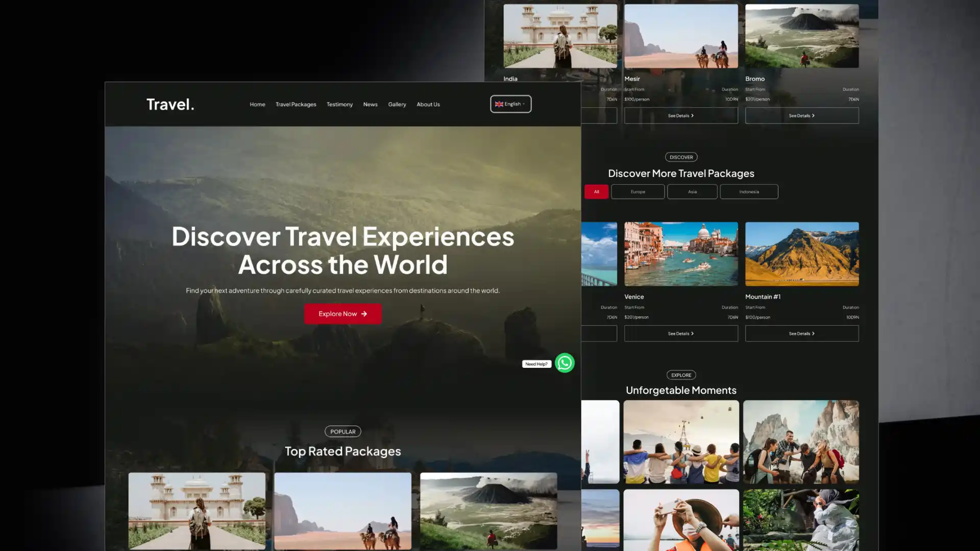This screenshot has width=980, height=551.
Task: Click the Travel. logo
Action: pos(170,104)
